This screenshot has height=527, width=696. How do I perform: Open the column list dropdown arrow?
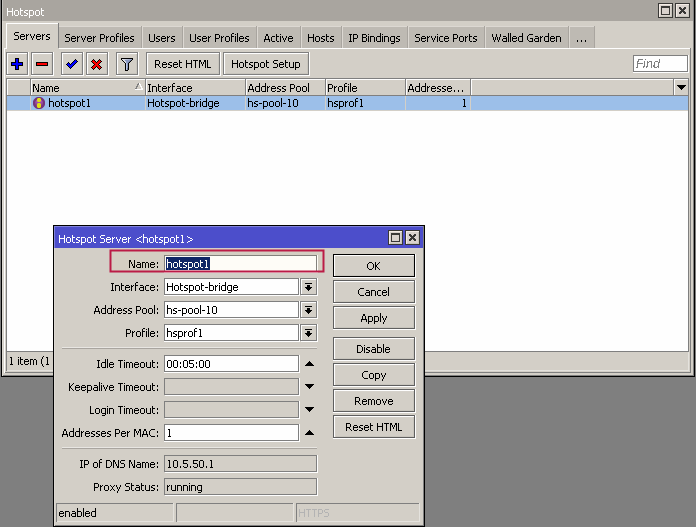pyautogui.click(x=680, y=88)
